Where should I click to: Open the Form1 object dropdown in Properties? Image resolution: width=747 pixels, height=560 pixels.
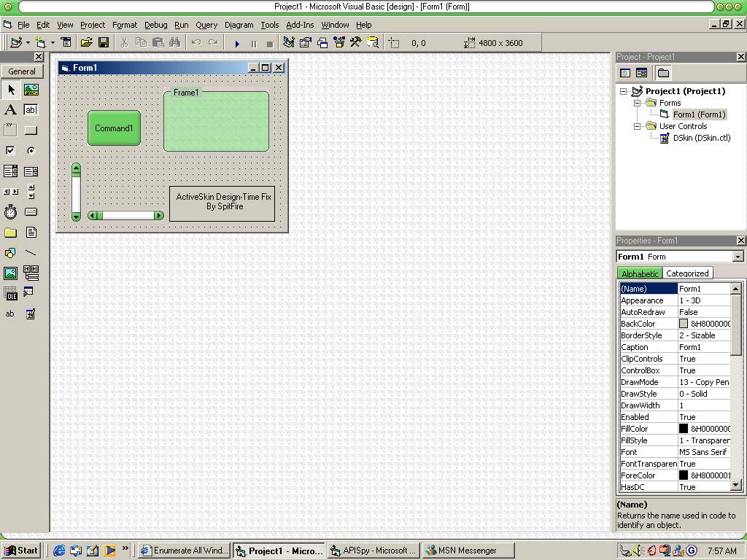pyautogui.click(x=738, y=257)
